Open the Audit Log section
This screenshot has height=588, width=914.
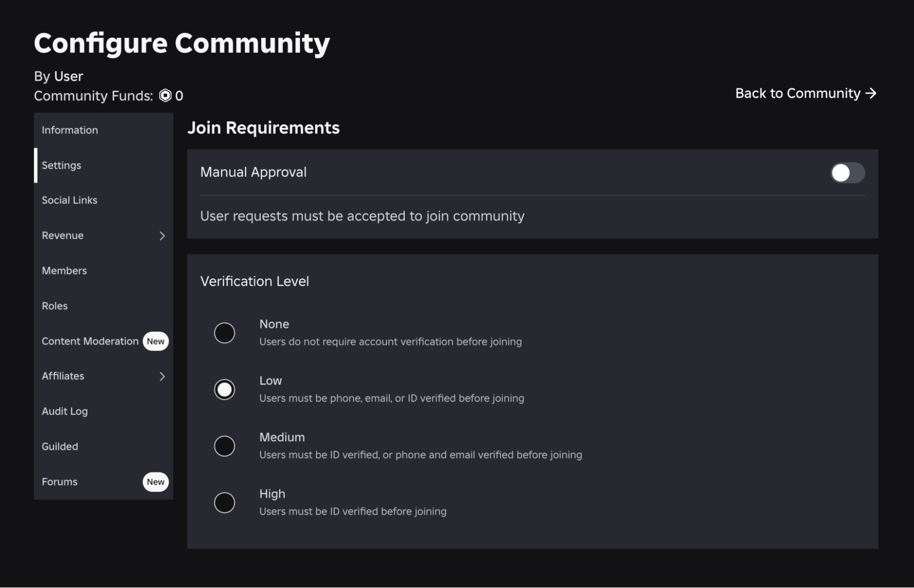(x=64, y=411)
